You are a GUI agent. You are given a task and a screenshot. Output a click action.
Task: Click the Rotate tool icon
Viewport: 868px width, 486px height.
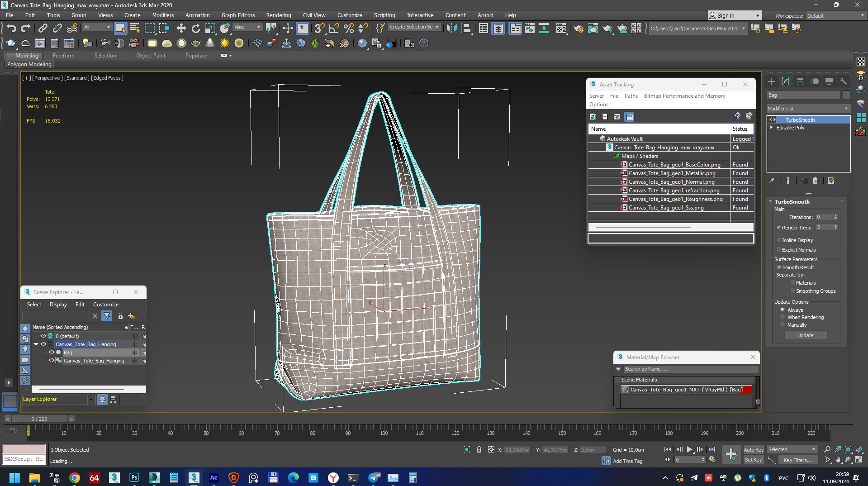click(x=195, y=29)
